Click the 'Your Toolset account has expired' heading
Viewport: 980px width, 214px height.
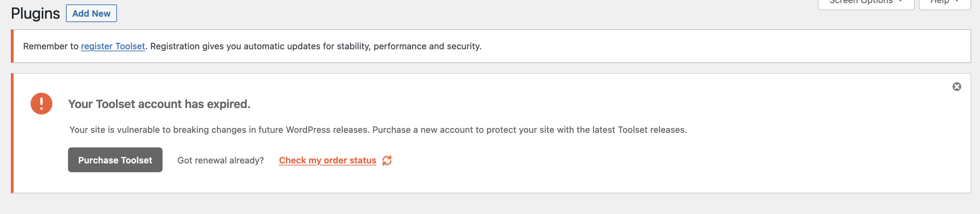click(x=159, y=104)
